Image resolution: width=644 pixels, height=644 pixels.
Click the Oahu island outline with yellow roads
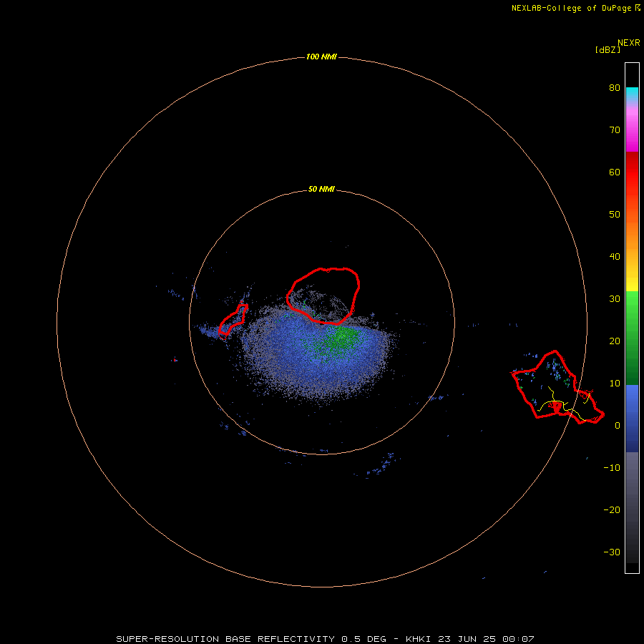[x=557, y=387]
